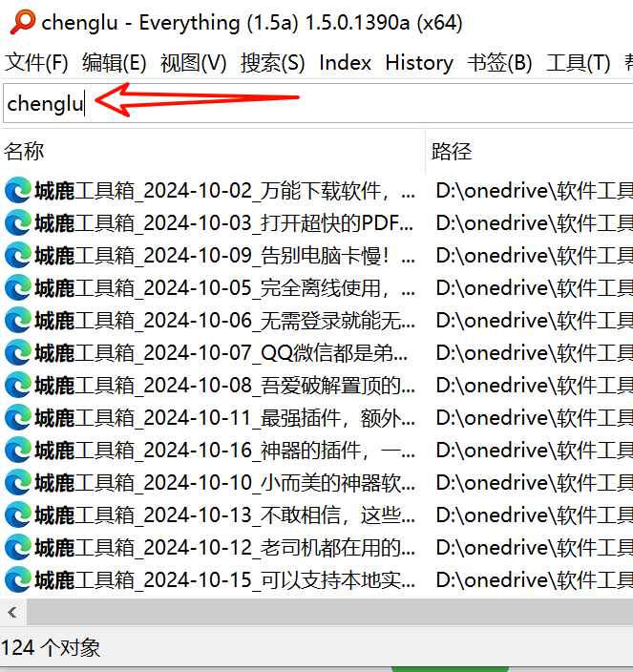The image size is (633, 672).
Task: Select file 城鹿工具箱_2024-10-08_吾爱破解置顶的
Action: (x=225, y=387)
